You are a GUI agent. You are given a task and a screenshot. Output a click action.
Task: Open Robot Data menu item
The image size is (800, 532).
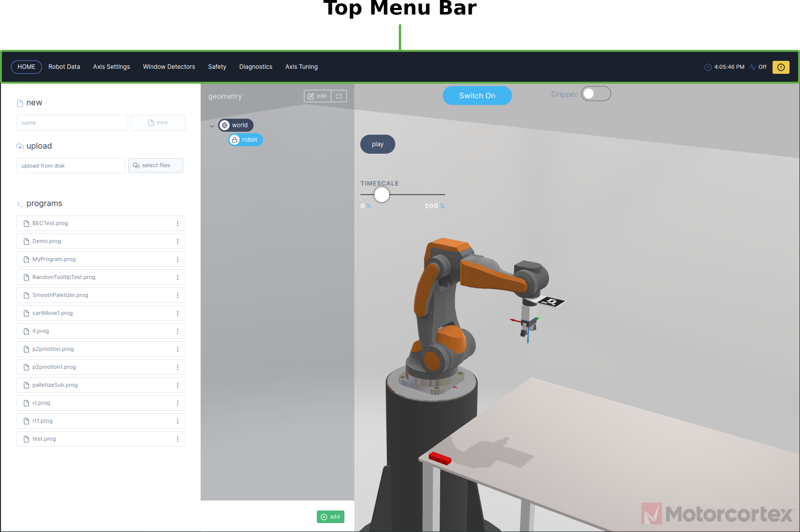point(64,67)
